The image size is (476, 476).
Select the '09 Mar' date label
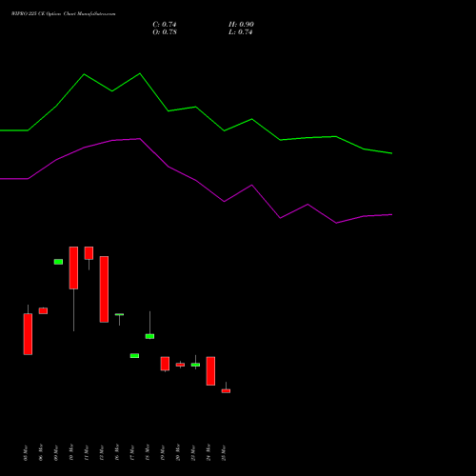(x=56, y=453)
